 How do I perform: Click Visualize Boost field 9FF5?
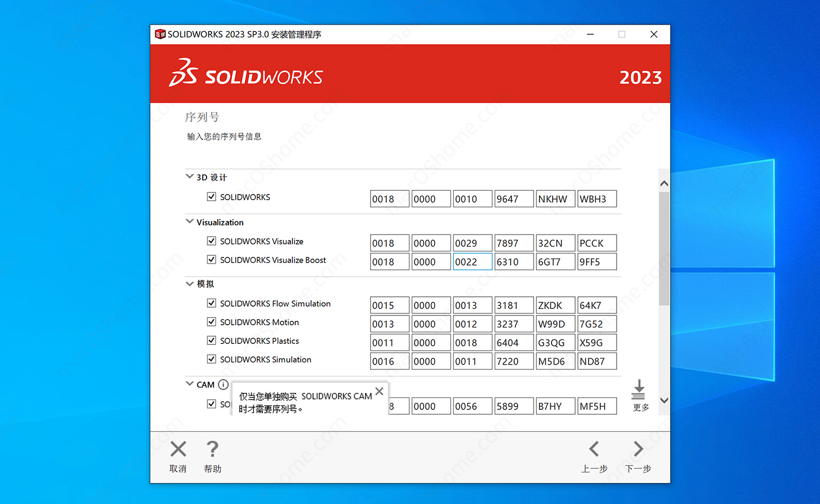point(597,261)
